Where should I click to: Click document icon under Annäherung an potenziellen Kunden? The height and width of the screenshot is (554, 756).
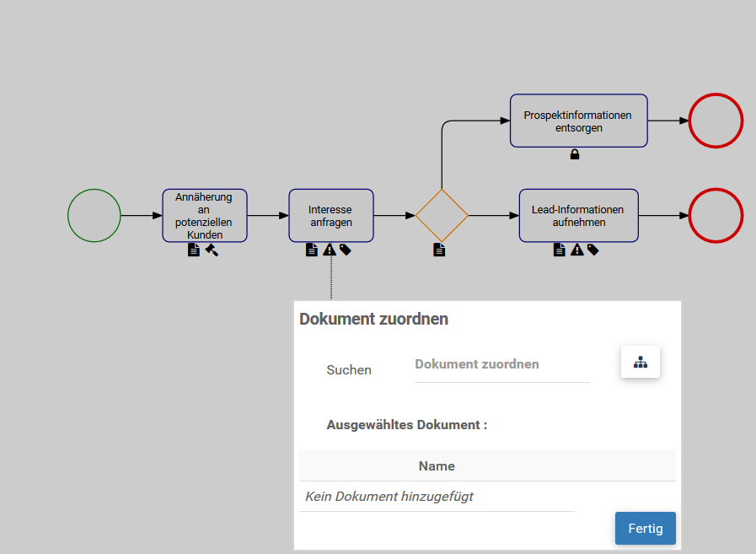pos(194,250)
